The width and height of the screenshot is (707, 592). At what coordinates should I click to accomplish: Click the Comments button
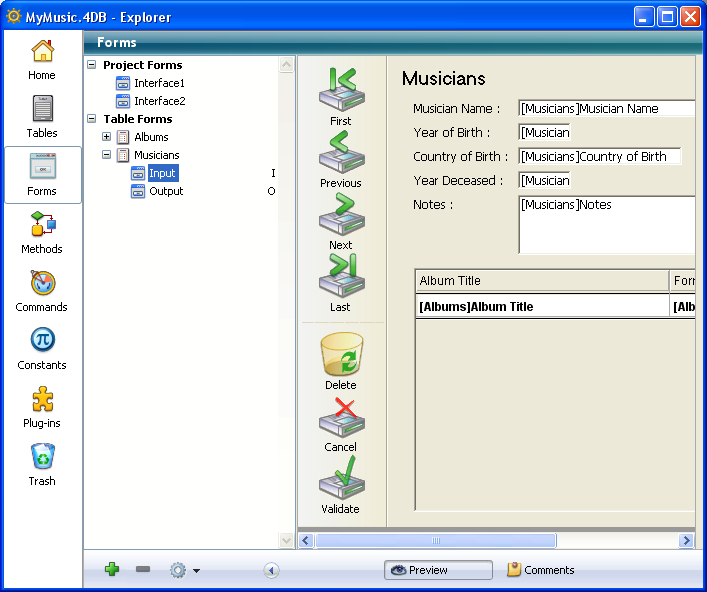[540, 570]
